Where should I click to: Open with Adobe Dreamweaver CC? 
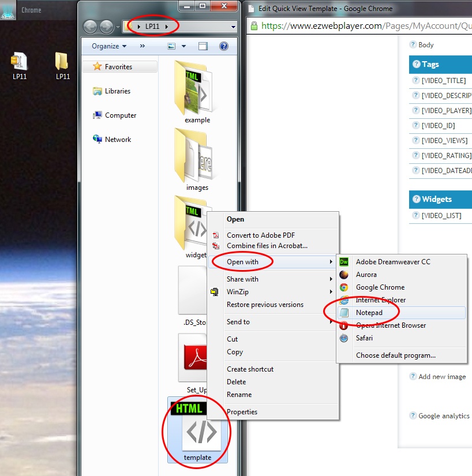[x=402, y=262]
